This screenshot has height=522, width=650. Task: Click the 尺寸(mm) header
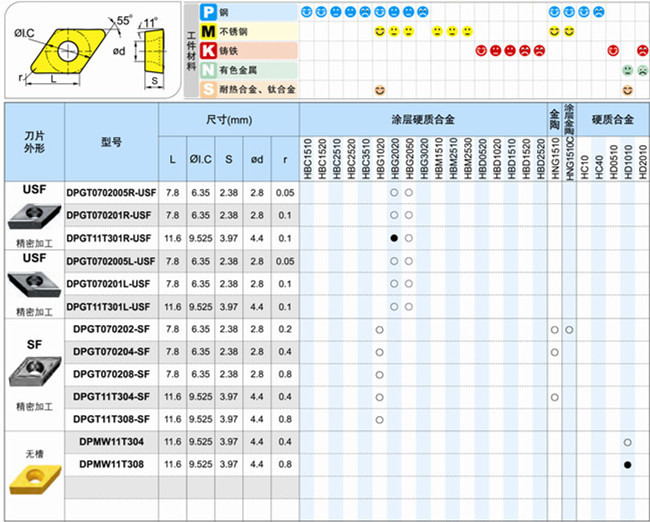point(229,119)
